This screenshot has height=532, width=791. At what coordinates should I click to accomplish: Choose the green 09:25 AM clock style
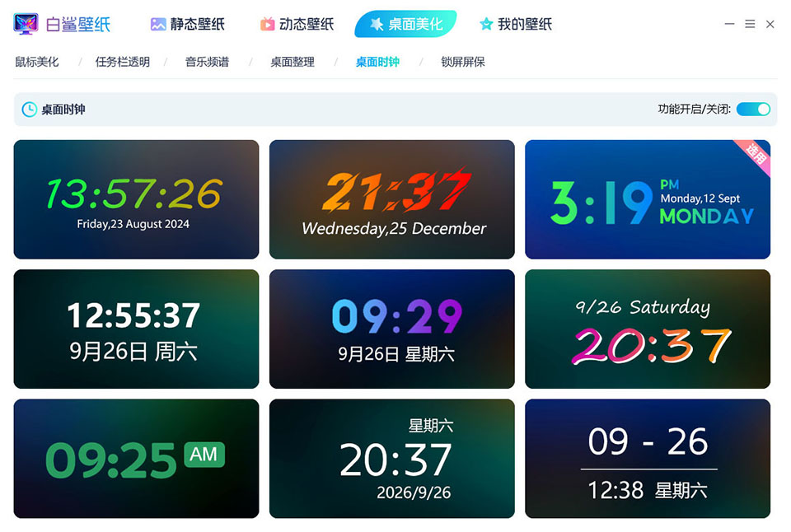tap(136, 459)
